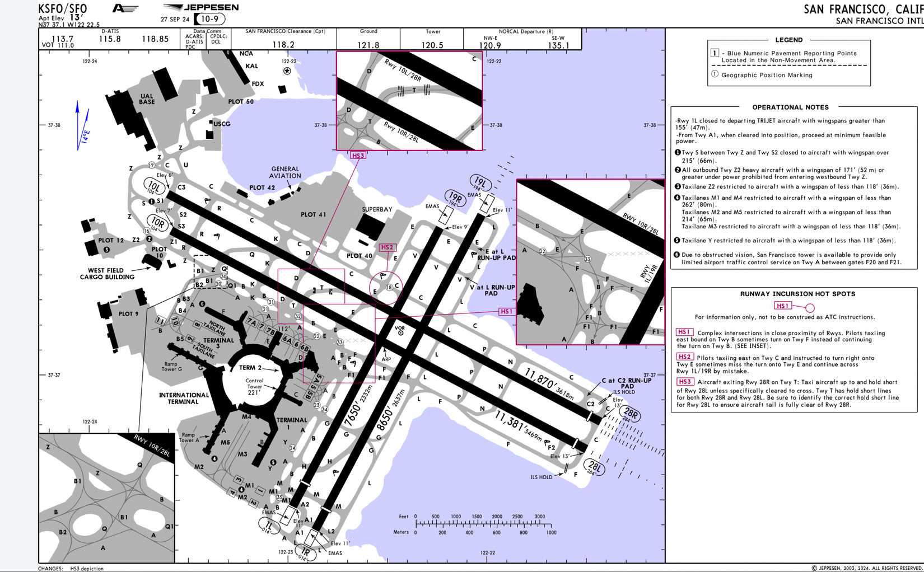Viewport: 924px width, 572px height.
Task: Click the rotating beacon star symbol near KAL
Action: tap(287, 71)
